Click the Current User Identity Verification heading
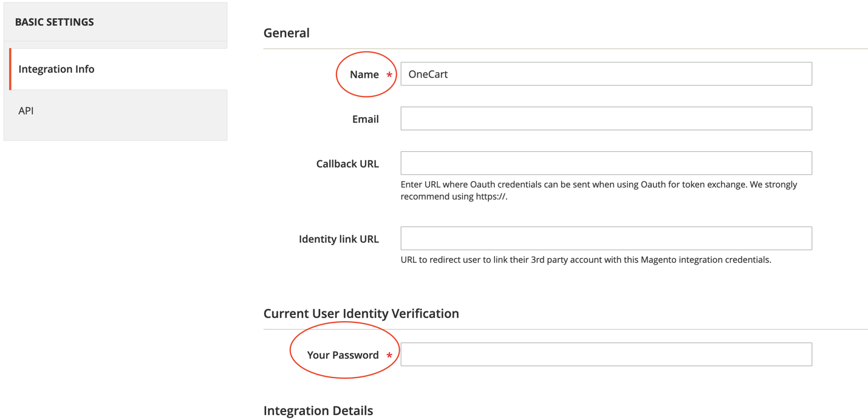Viewport: 868px width, 420px height. [x=361, y=314]
